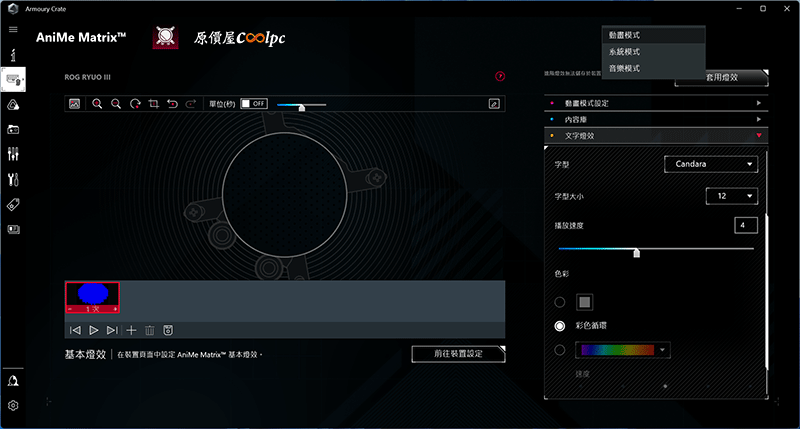
Task: Click the save to device icon
Action: (x=168, y=331)
